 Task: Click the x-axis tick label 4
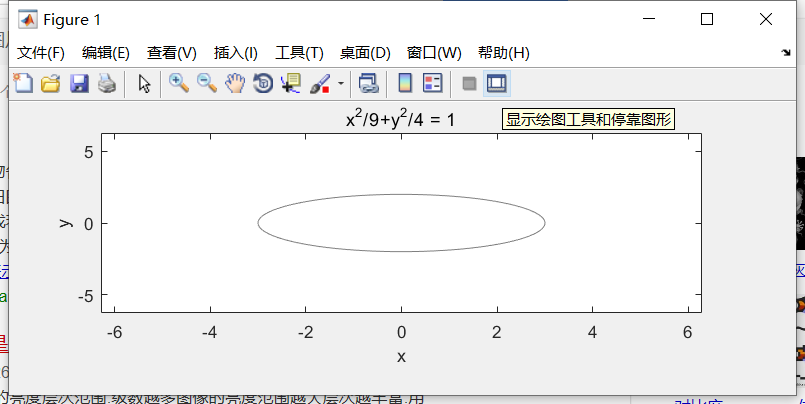click(592, 332)
